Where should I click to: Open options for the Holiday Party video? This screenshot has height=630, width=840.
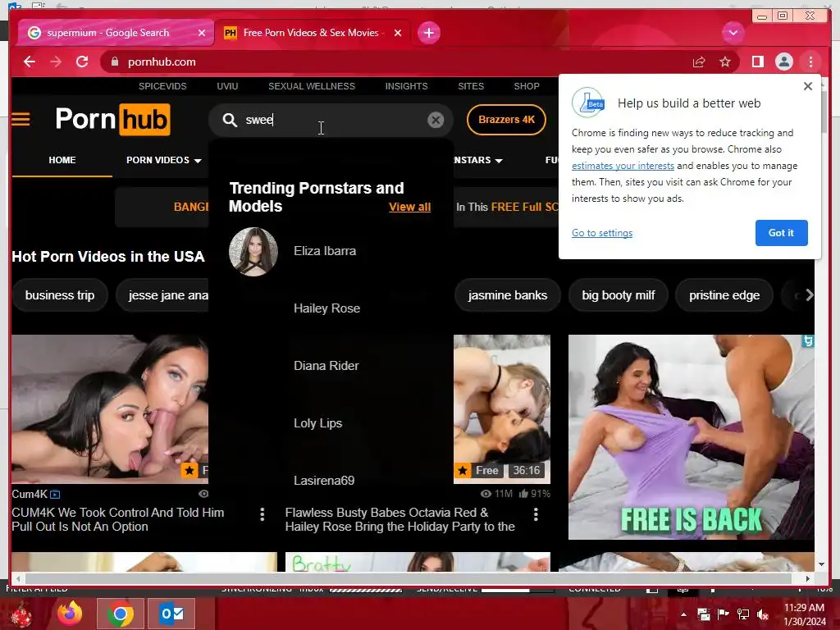536,515
